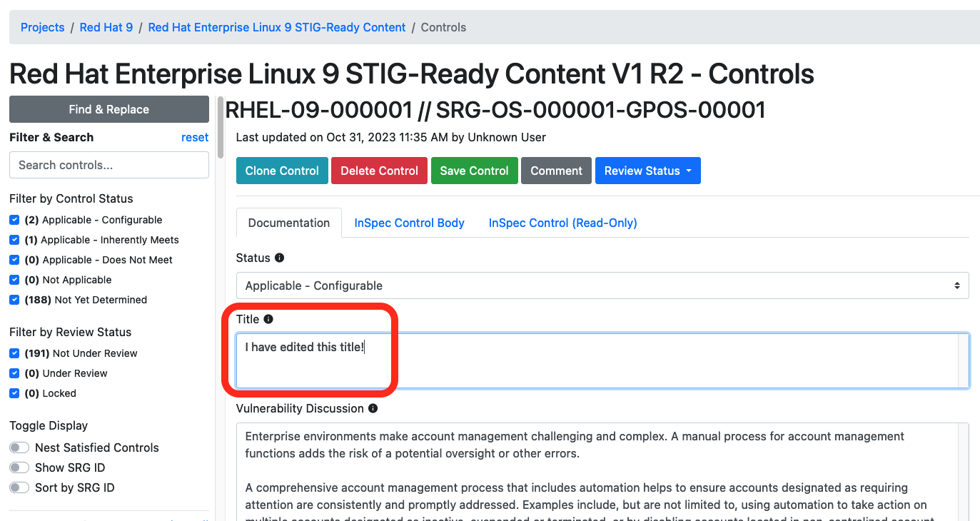
Task: Toggle Applicable - Configurable status filter checkbox
Action: point(14,220)
